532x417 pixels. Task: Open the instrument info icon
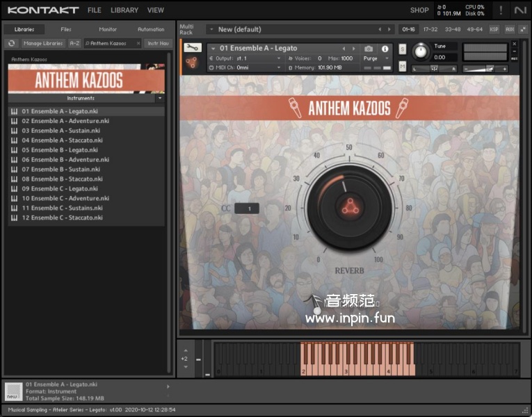385,49
